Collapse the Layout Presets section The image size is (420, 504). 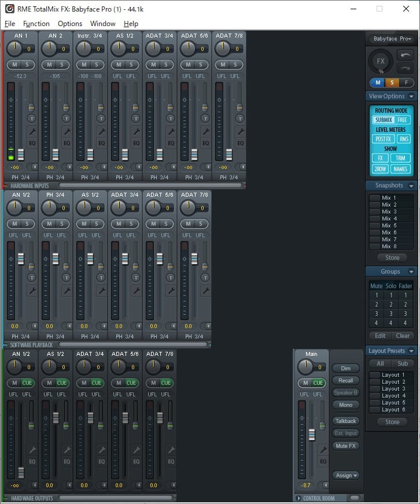click(411, 351)
